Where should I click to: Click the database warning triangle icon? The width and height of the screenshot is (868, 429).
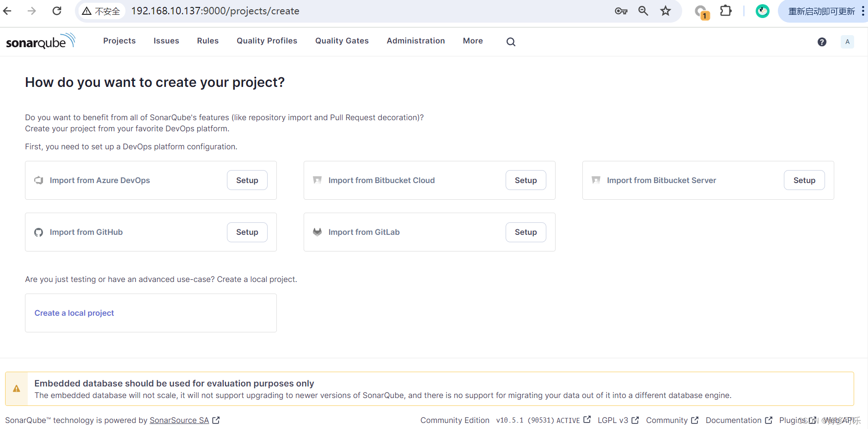(x=17, y=389)
